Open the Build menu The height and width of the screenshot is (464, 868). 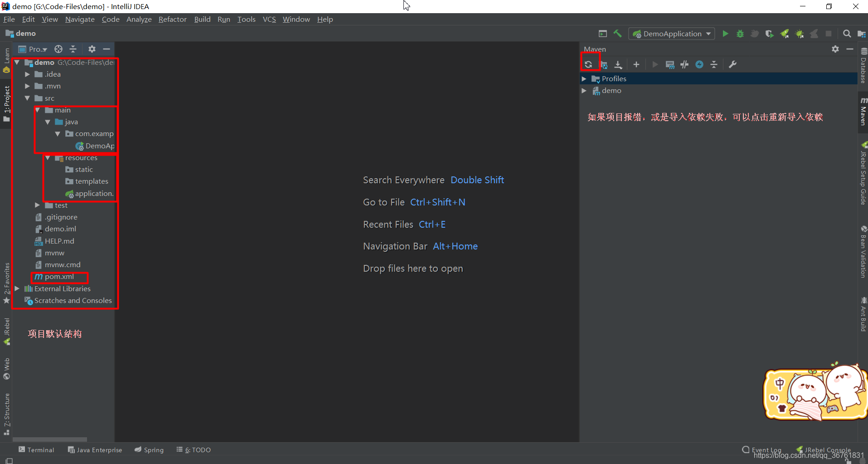[x=202, y=19]
